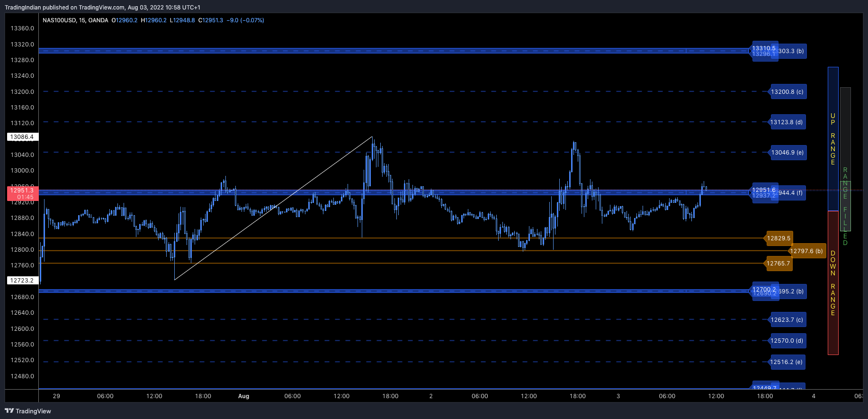The image size is (868, 419).
Task: Click the white 12723.2 price axis marker
Action: [22, 281]
